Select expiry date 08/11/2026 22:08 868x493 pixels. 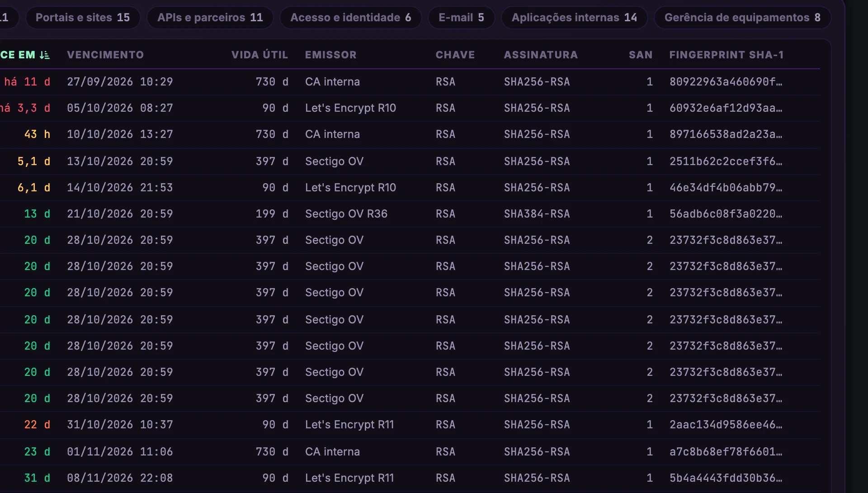tap(120, 478)
